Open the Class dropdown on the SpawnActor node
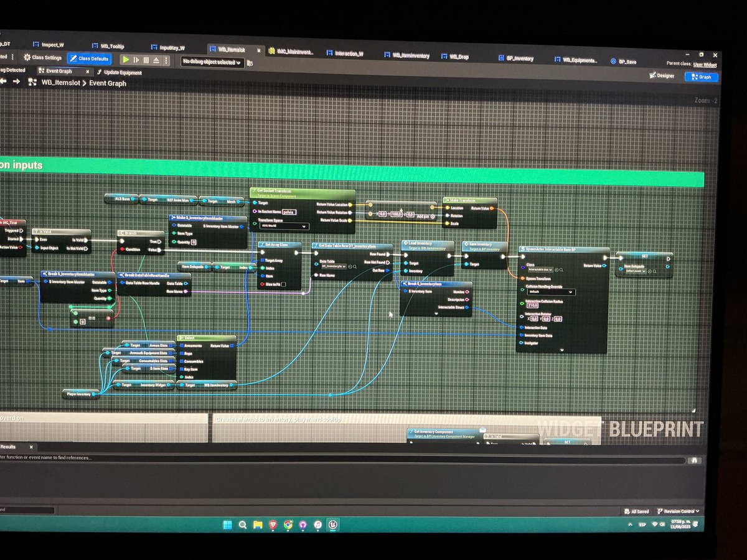747x560 pixels. pyautogui.click(x=539, y=269)
